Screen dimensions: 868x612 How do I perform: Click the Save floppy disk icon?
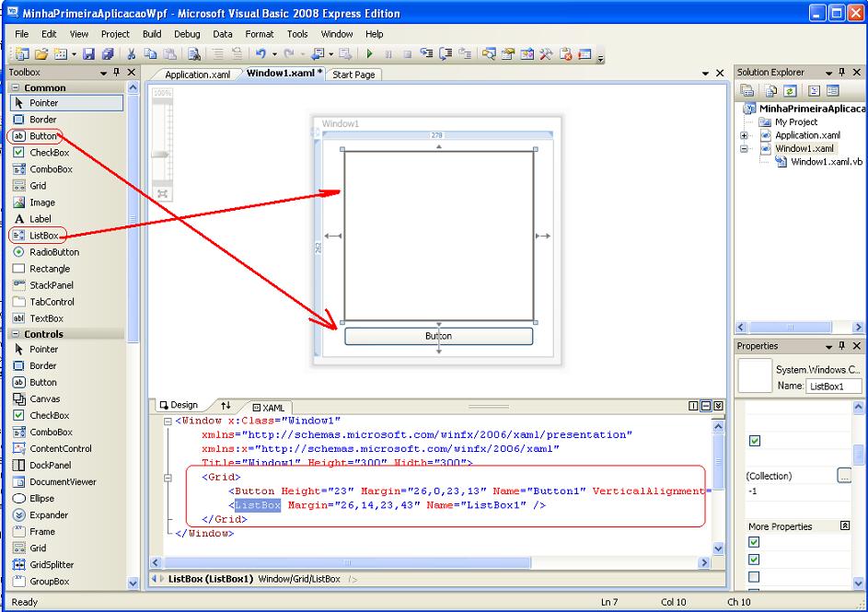tap(88, 53)
